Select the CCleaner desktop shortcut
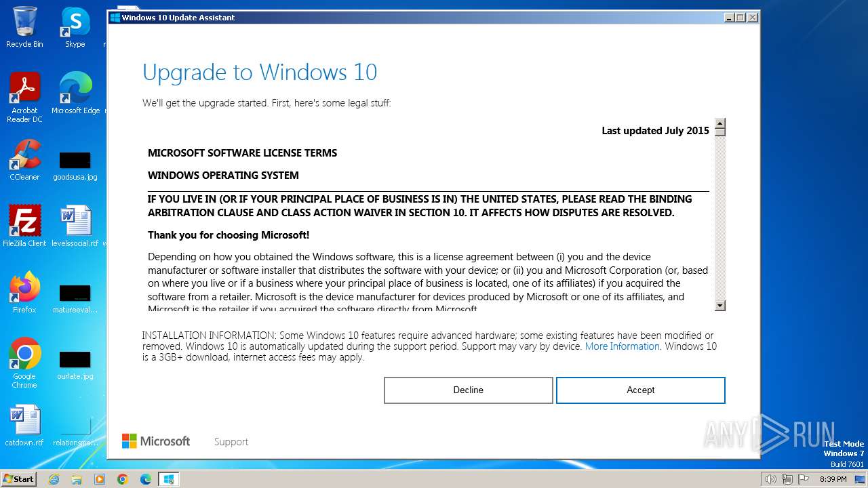This screenshot has width=868, height=488. point(24,160)
